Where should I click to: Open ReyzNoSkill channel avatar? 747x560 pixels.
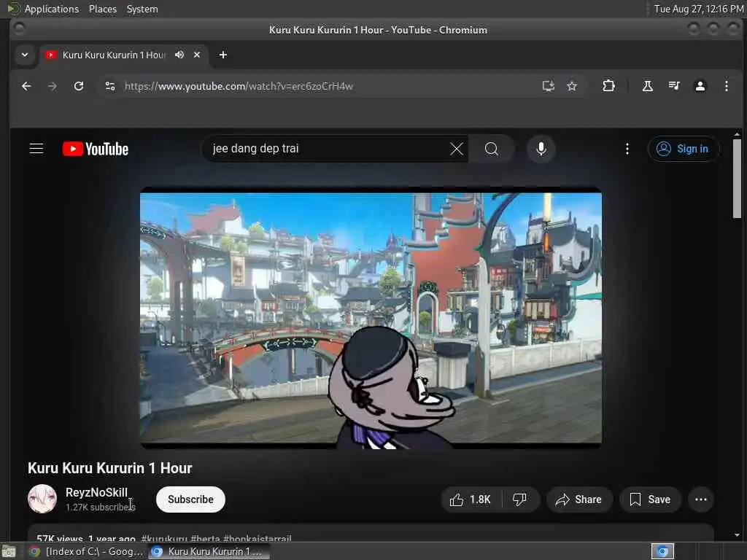(x=42, y=499)
